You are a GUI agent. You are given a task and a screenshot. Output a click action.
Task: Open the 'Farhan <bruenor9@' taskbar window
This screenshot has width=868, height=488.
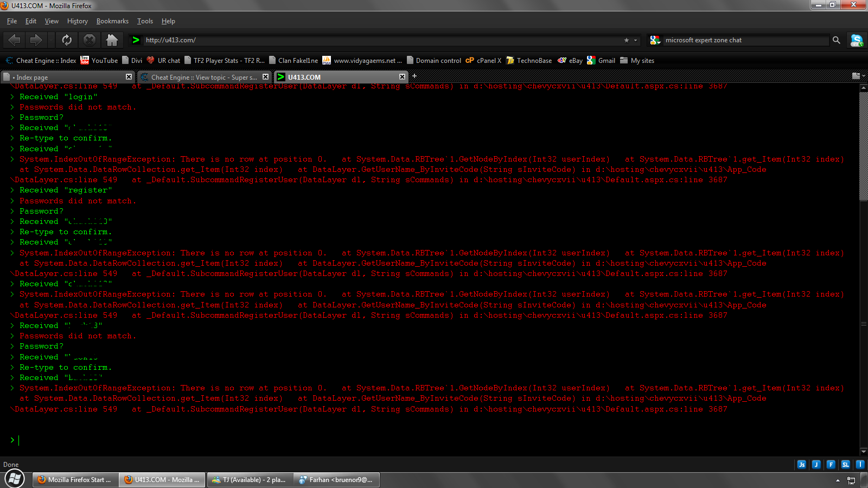click(336, 480)
